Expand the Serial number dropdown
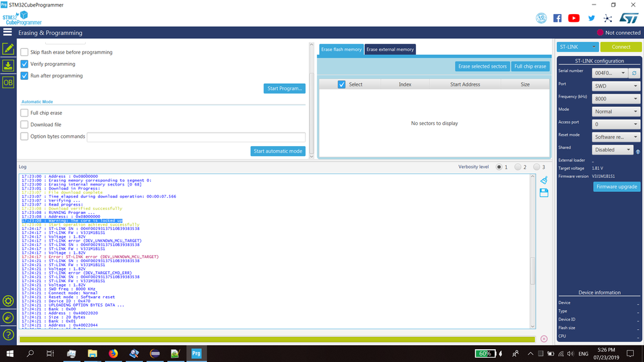This screenshot has height=362, width=644. point(610,73)
